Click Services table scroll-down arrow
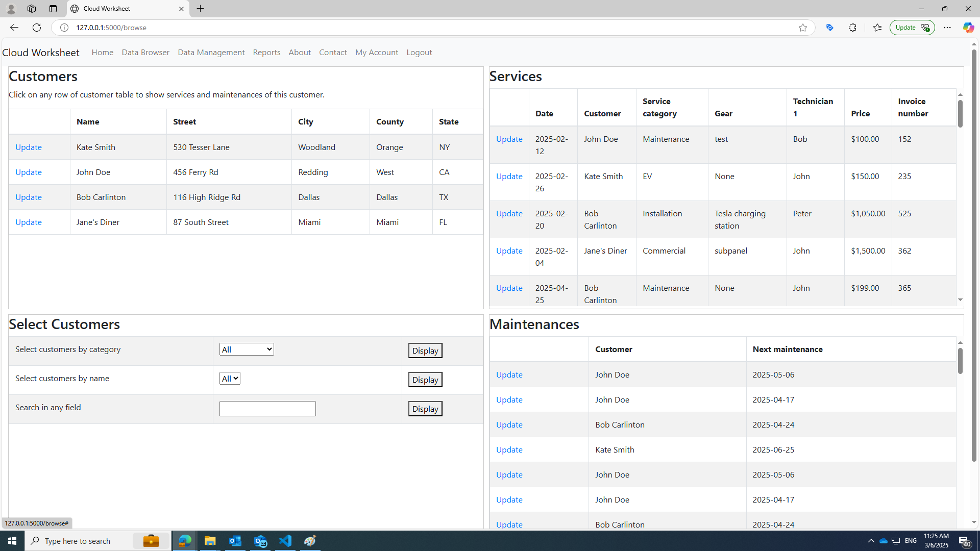The height and width of the screenshot is (551, 980). [960, 300]
